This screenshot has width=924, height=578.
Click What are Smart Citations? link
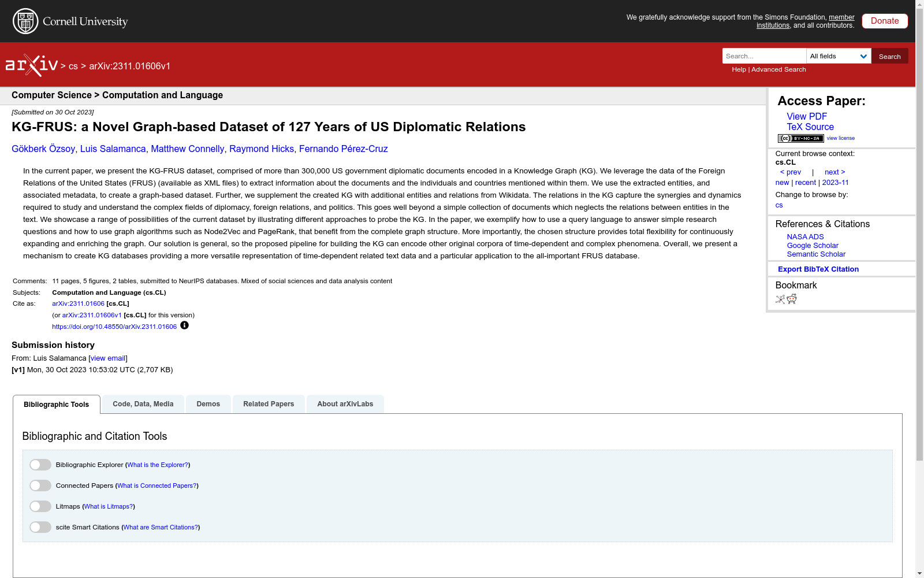coord(161,527)
